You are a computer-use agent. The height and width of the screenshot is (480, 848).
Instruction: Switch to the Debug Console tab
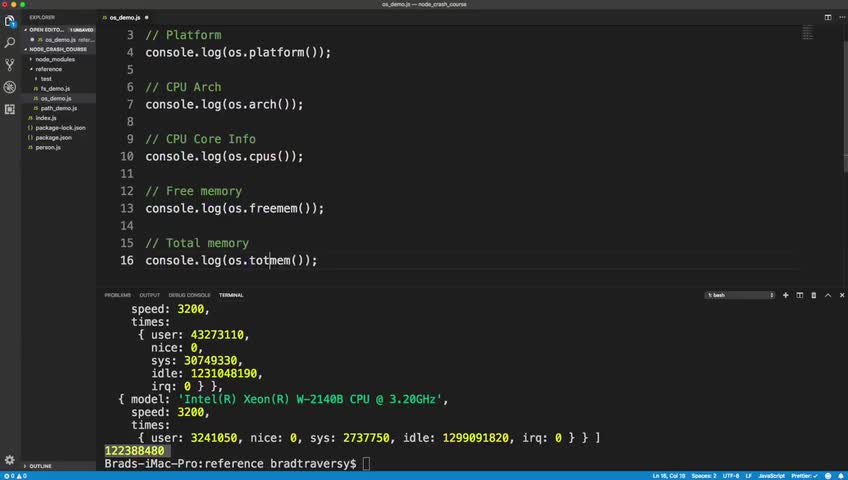pos(189,295)
